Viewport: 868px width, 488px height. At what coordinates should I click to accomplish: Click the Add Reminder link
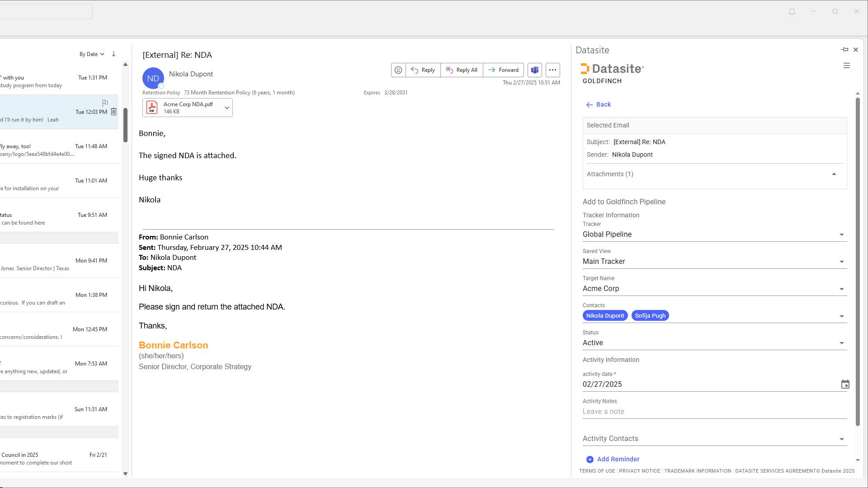618,459
